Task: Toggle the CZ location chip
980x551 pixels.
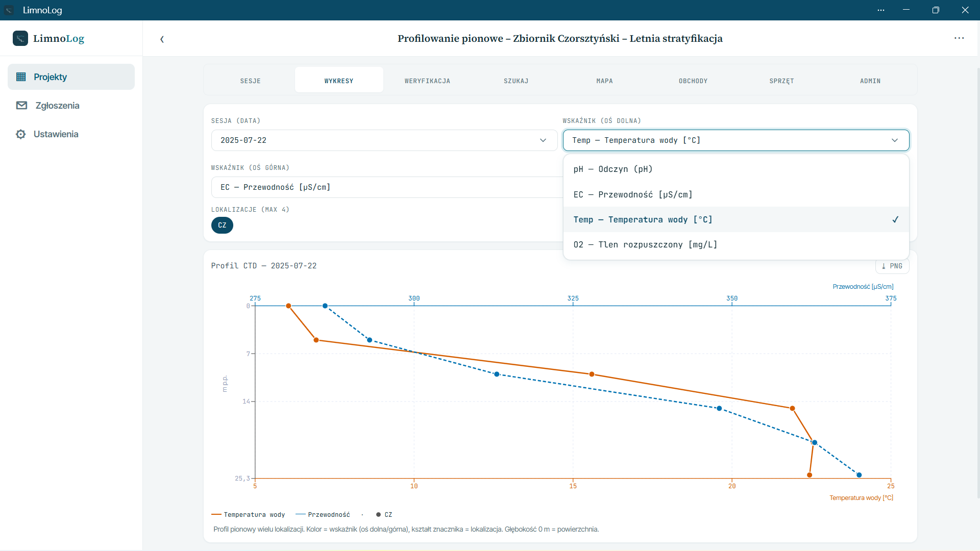Action: pos(222,225)
